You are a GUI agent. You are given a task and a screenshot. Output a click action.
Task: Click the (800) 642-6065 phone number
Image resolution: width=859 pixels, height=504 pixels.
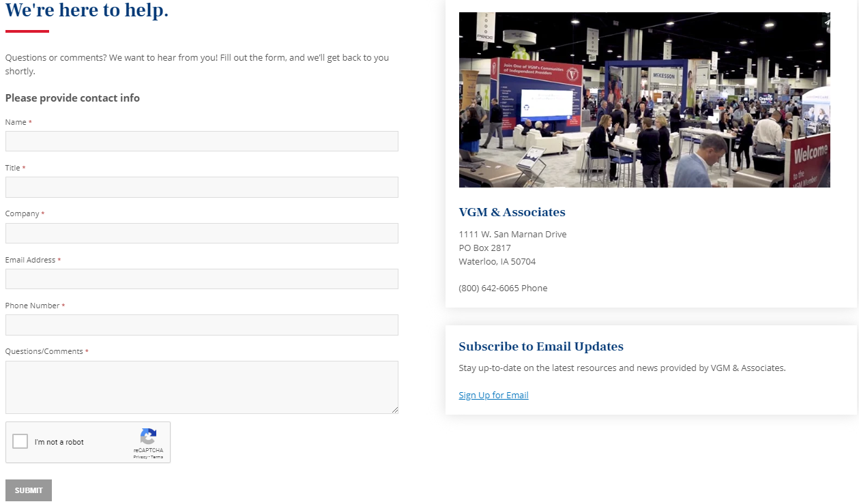click(489, 288)
